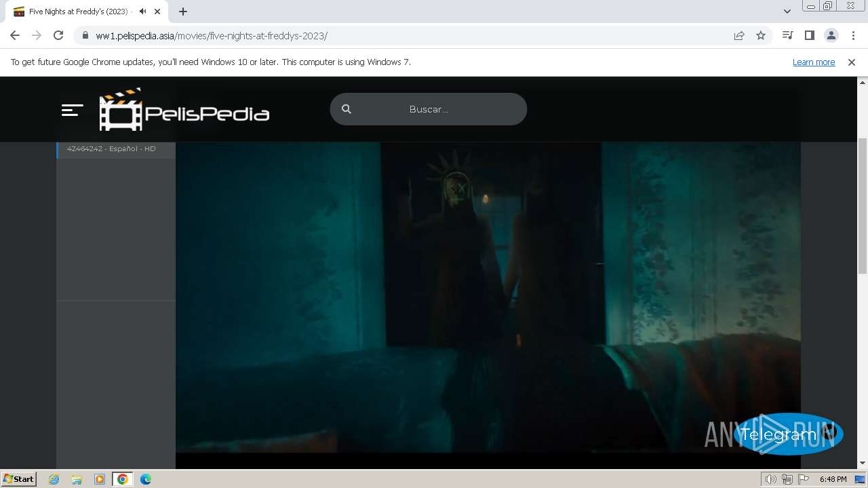
Task: Open network tray icon
Action: click(787, 479)
